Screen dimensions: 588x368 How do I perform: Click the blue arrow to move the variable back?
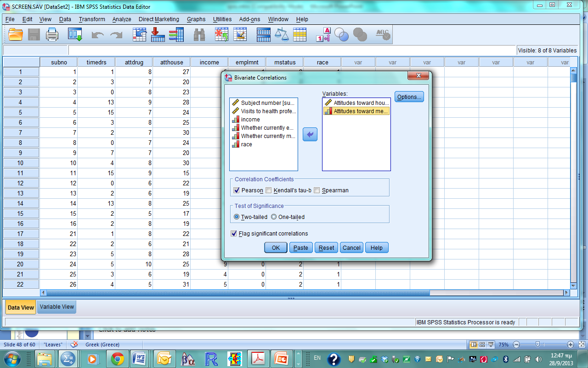pos(310,134)
